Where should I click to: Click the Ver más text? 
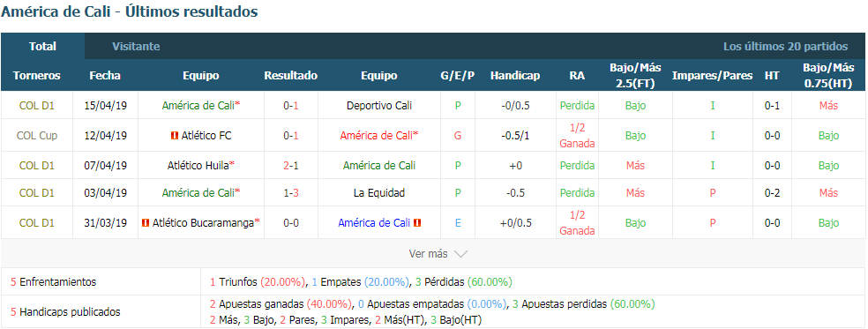[x=428, y=254]
